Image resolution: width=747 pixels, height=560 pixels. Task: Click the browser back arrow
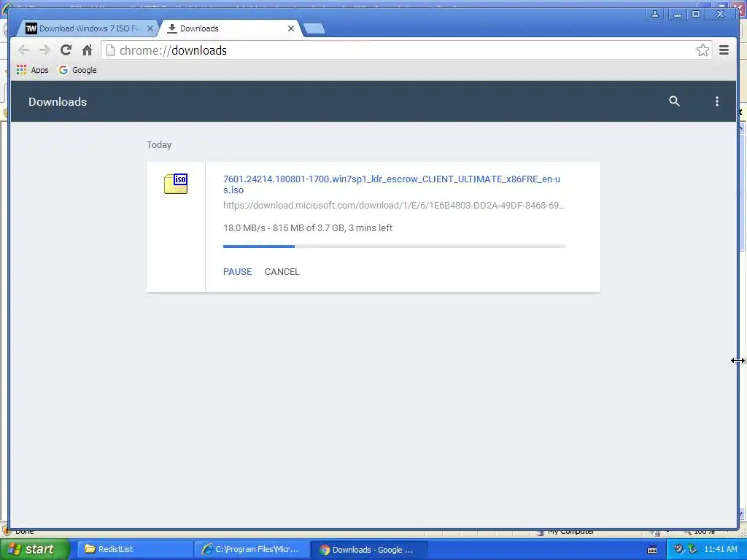pos(23,50)
